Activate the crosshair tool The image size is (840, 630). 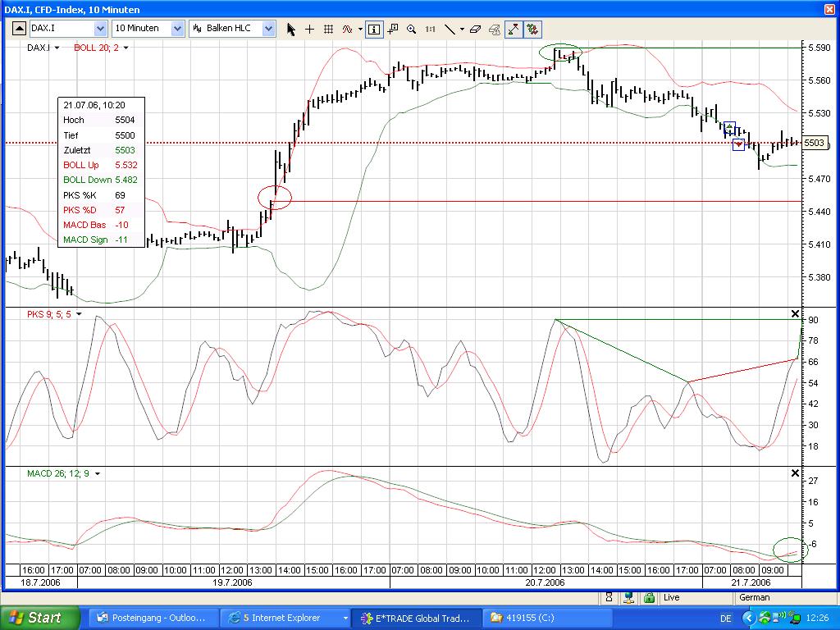[309, 29]
